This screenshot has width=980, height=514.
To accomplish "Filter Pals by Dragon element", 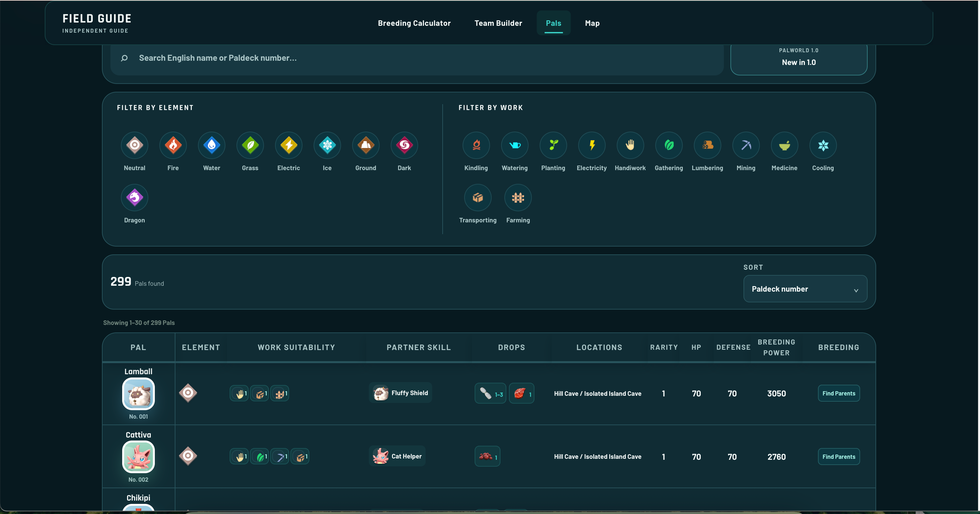I will tap(134, 198).
